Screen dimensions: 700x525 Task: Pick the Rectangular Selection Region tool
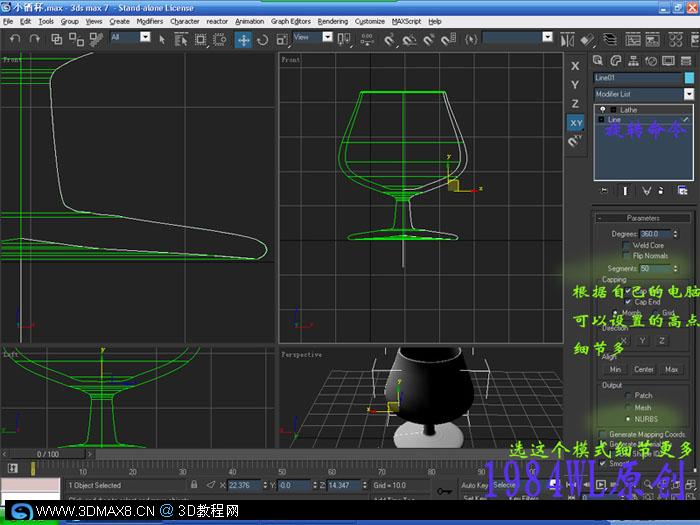pyautogui.click(x=200, y=40)
